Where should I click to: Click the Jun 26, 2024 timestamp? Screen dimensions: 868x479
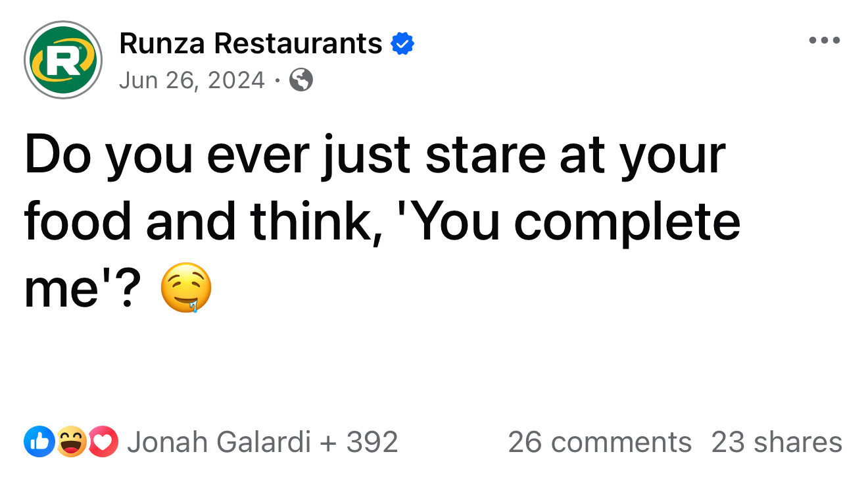point(192,80)
